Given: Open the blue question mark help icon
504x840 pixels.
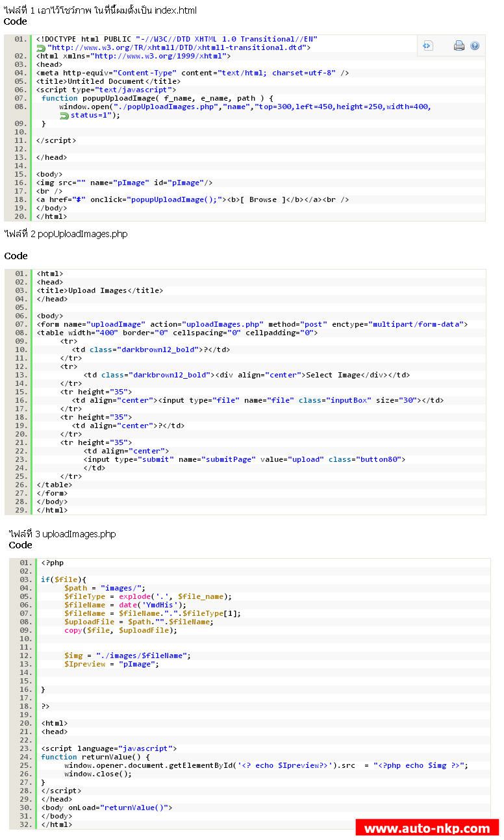Looking at the screenshot, I should 475,45.
